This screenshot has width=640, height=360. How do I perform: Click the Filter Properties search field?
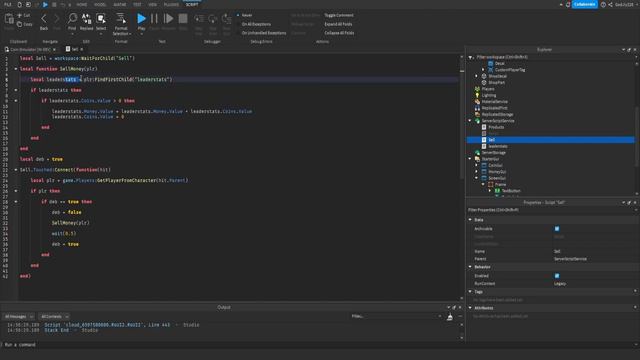click(551, 210)
